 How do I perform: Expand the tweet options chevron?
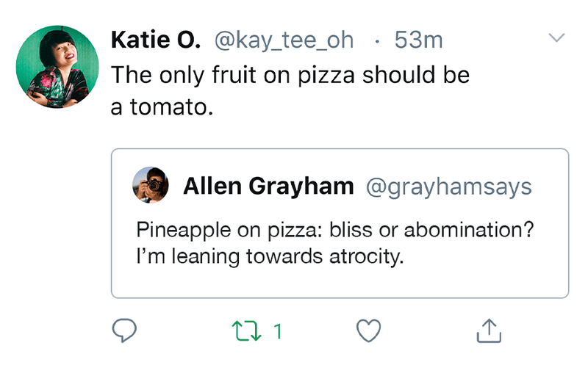coord(557,37)
